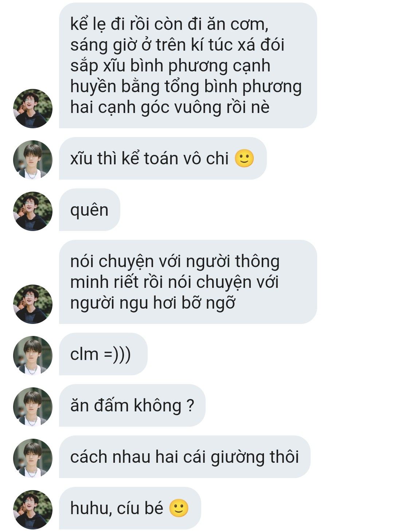Select the 'clm =)))' message bubble
The image size is (393, 532).
103,354
